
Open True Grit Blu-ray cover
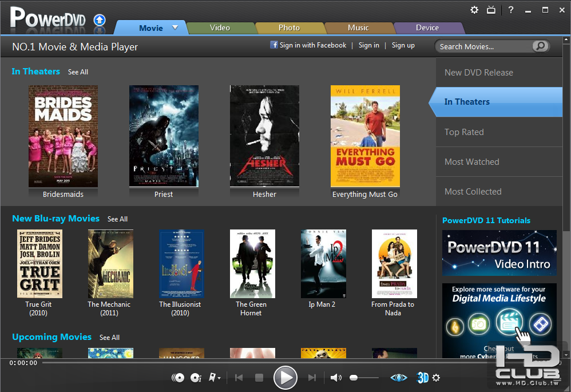point(39,264)
